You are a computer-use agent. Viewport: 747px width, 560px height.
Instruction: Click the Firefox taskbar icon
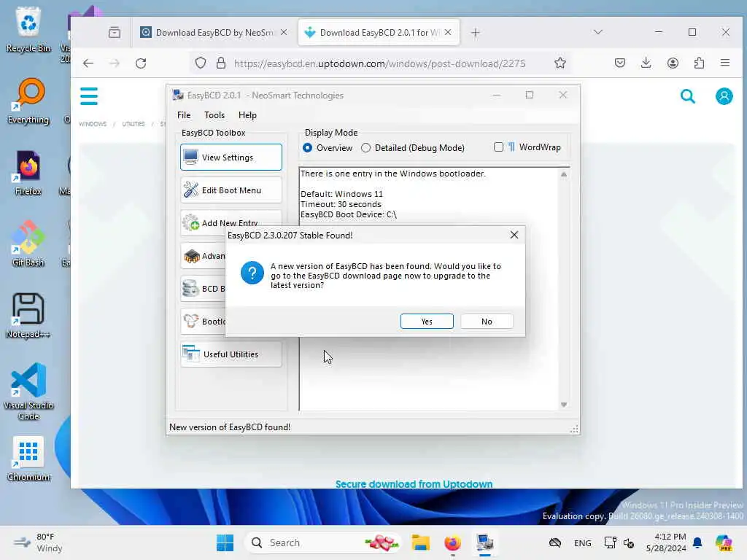(452, 542)
